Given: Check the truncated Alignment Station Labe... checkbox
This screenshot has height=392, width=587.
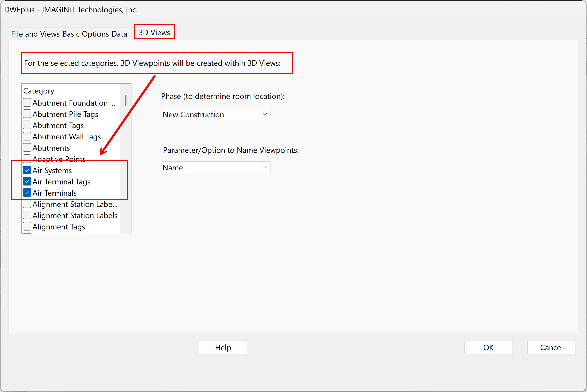Looking at the screenshot, I should pyautogui.click(x=27, y=204).
